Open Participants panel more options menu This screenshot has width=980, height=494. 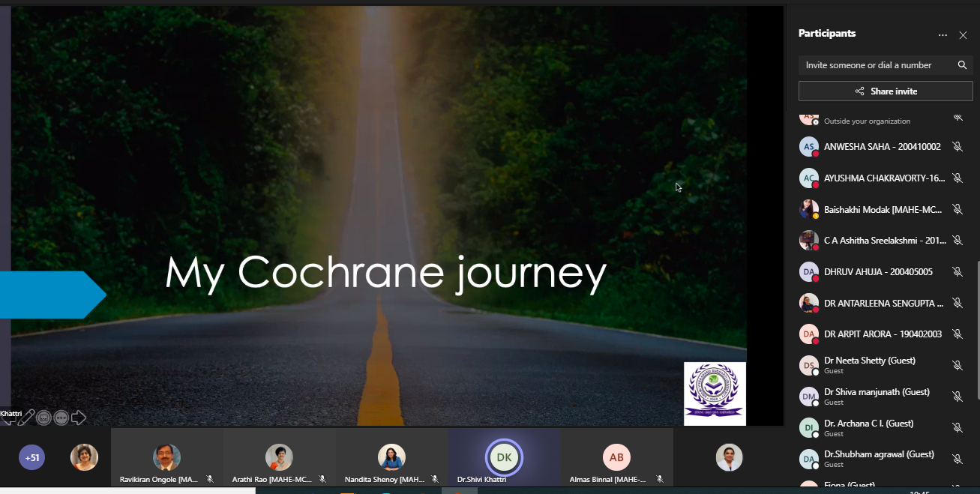click(x=943, y=34)
